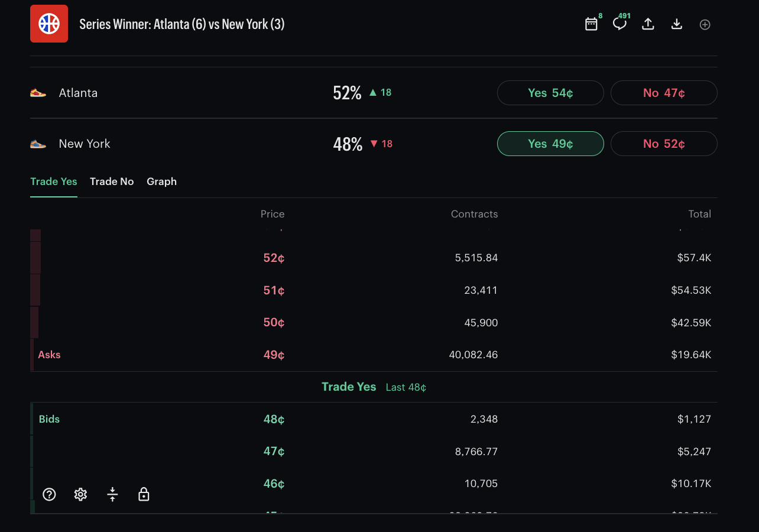This screenshot has width=759, height=532.
Task: Click the 48¢ bid price
Action: click(x=274, y=419)
